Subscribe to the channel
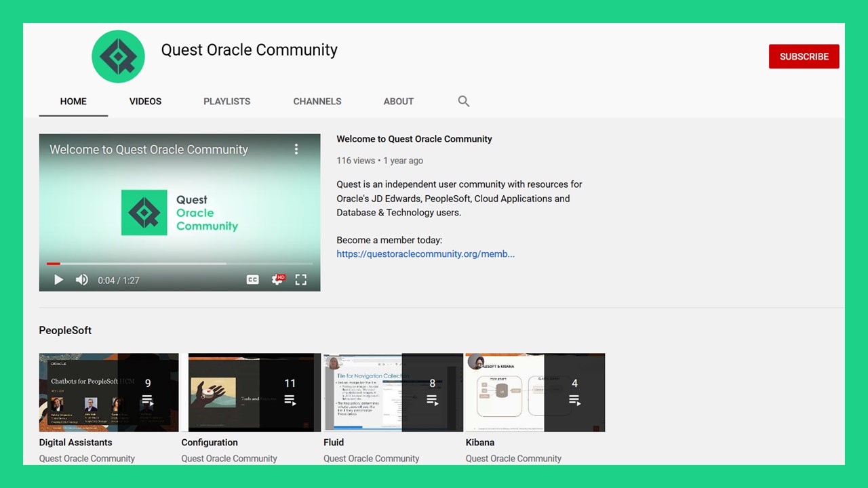868x488 pixels. point(804,56)
